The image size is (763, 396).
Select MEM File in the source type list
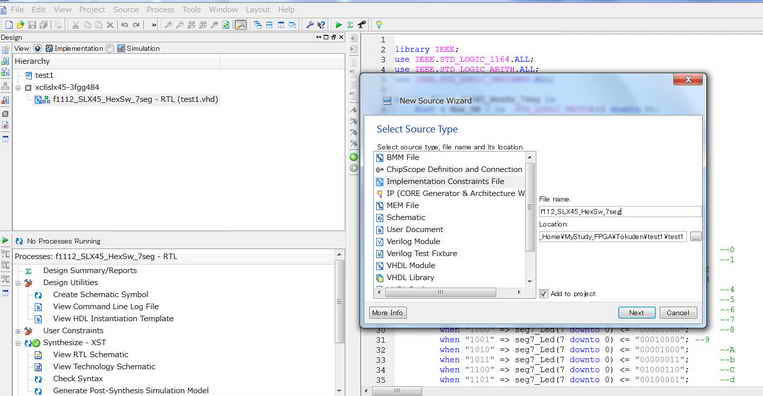[402, 205]
